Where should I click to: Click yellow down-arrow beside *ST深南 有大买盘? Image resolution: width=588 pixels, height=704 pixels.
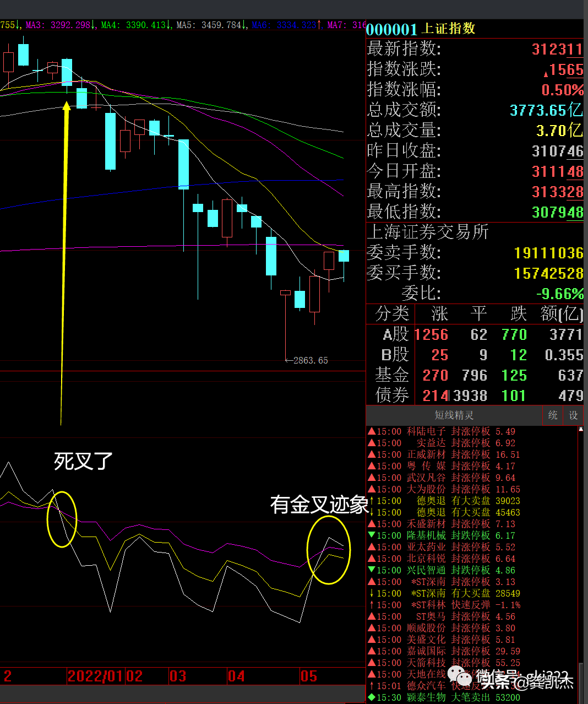click(372, 593)
